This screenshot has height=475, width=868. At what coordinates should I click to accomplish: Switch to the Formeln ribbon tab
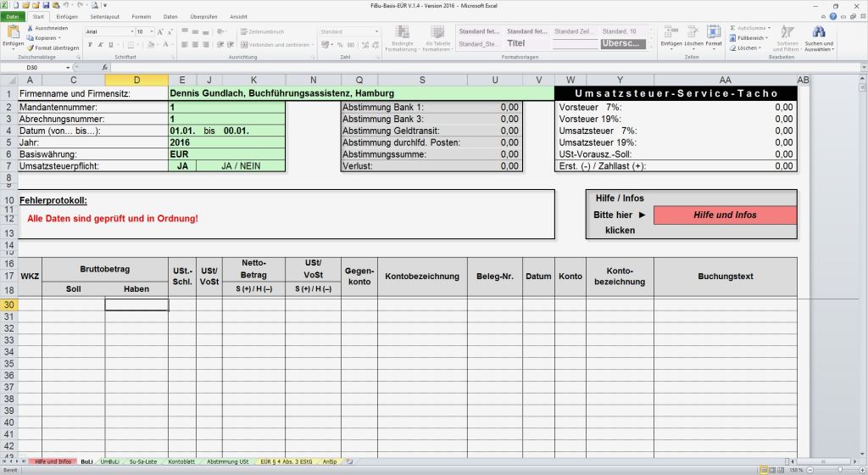(x=142, y=17)
